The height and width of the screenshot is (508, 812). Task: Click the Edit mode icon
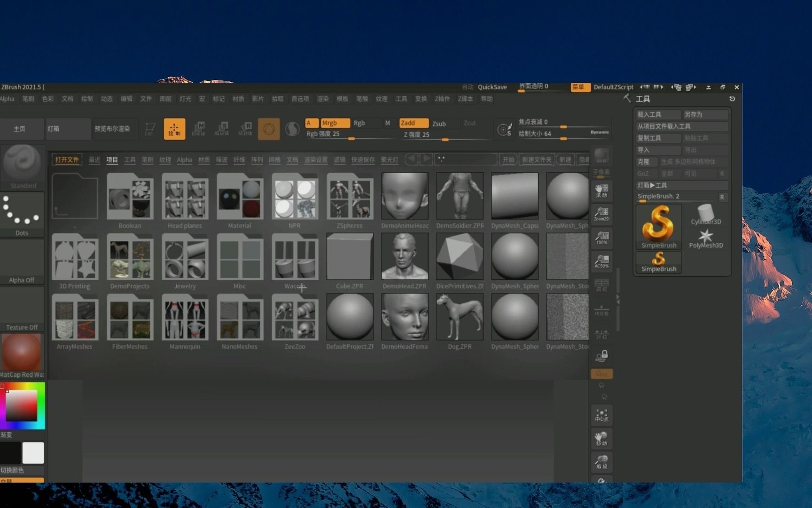pyautogui.click(x=150, y=129)
